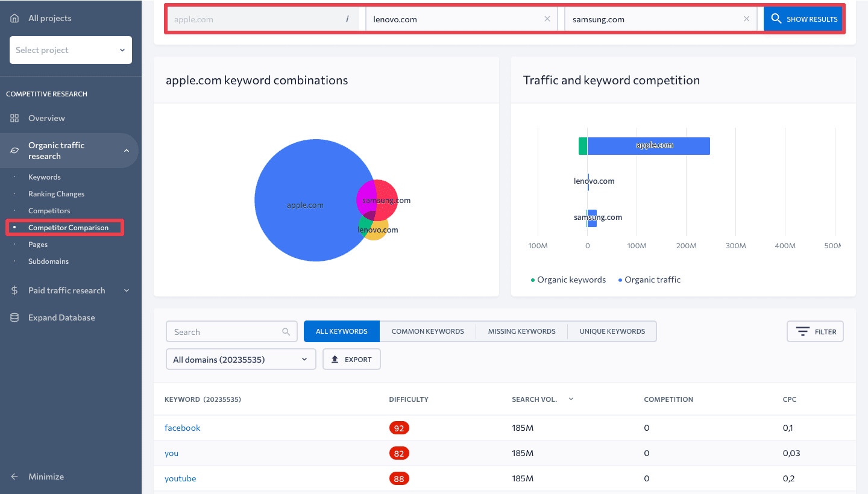
Task: Click difficulty badge 82 for you
Action: pyautogui.click(x=399, y=453)
